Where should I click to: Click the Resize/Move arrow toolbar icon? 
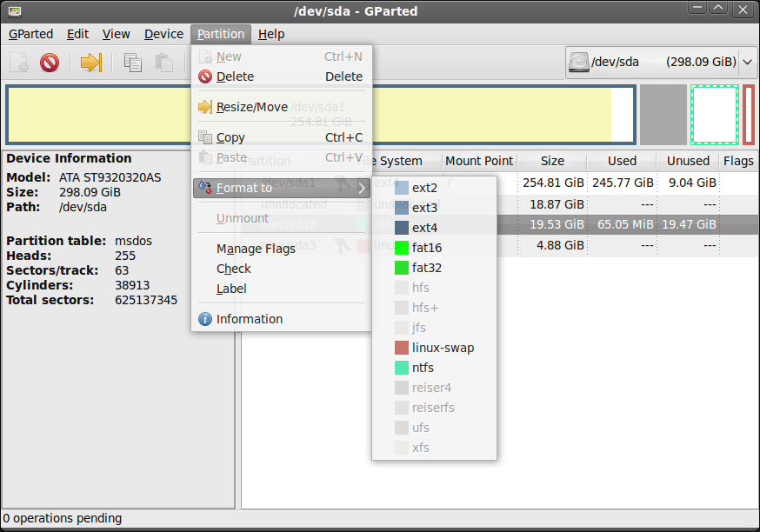click(91, 63)
